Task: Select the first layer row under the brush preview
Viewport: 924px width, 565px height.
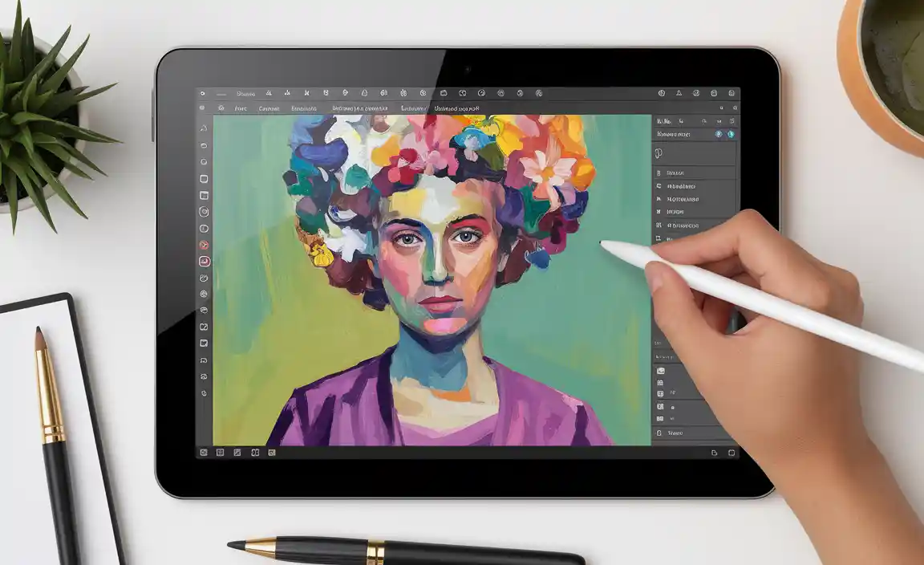Action: point(694,173)
